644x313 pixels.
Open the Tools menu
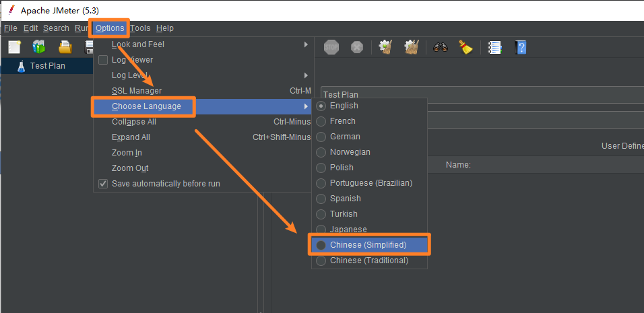click(141, 28)
